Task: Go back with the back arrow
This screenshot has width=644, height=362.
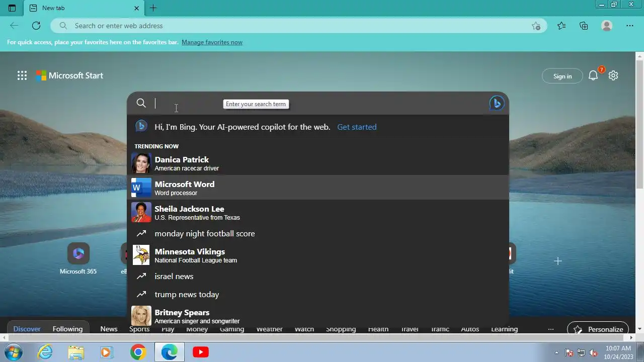Action: tap(14, 26)
